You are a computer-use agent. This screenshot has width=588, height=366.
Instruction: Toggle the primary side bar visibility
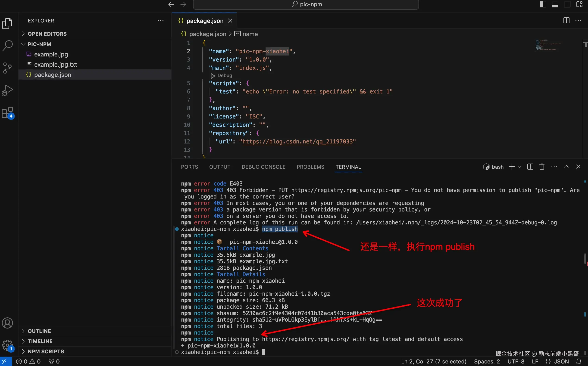point(543,4)
